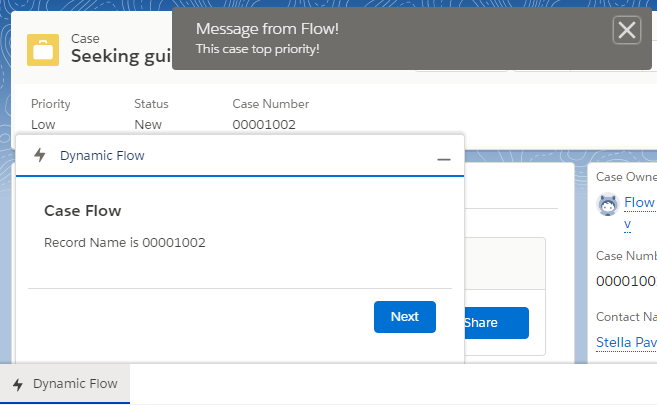Click the Priority value Low
Image resolution: width=657 pixels, height=405 pixels.
[43, 125]
